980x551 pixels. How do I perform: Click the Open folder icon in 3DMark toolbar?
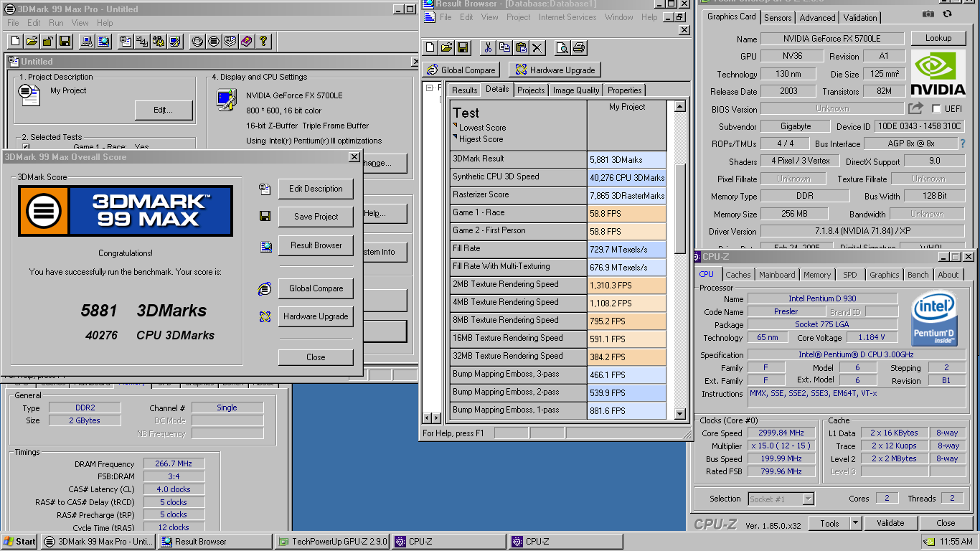(31, 42)
